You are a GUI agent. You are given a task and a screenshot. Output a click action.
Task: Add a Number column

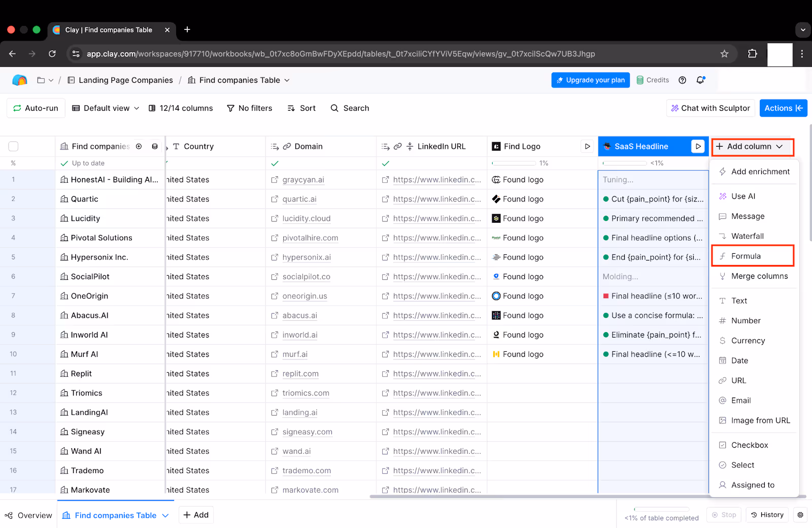pos(754,321)
